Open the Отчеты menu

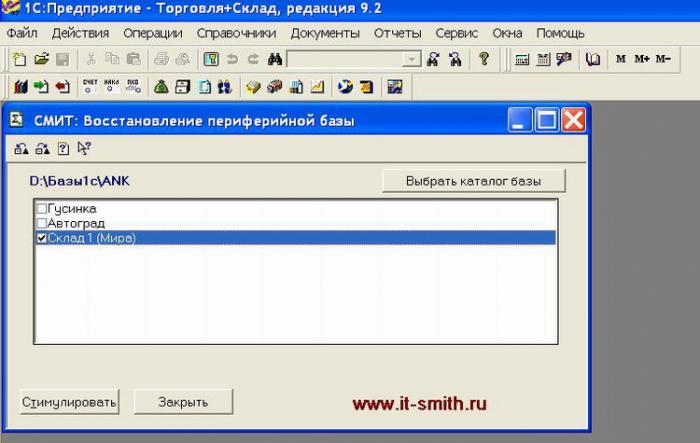[x=397, y=33]
